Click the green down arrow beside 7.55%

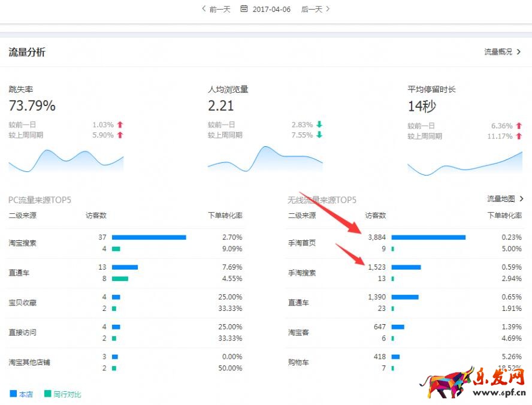tap(319, 135)
